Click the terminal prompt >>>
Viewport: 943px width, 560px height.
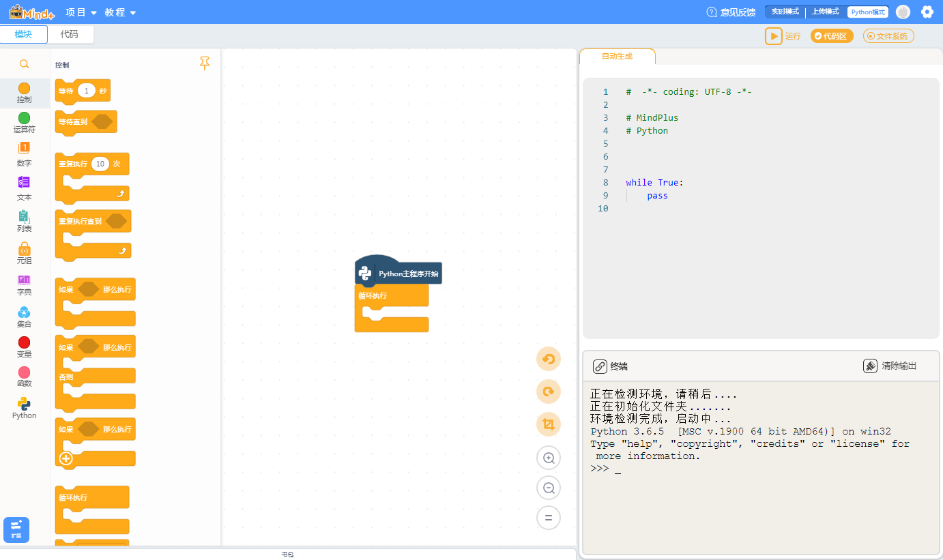click(x=600, y=469)
